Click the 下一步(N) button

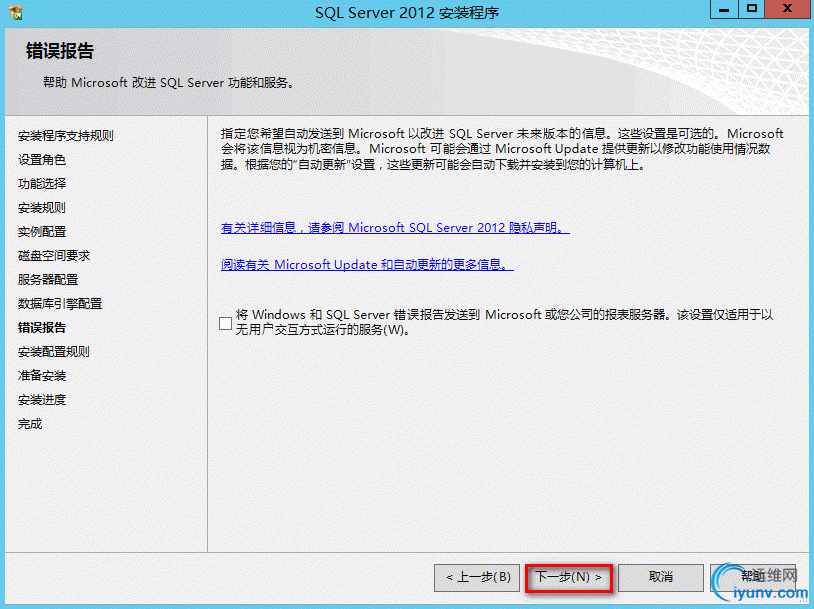pos(568,577)
